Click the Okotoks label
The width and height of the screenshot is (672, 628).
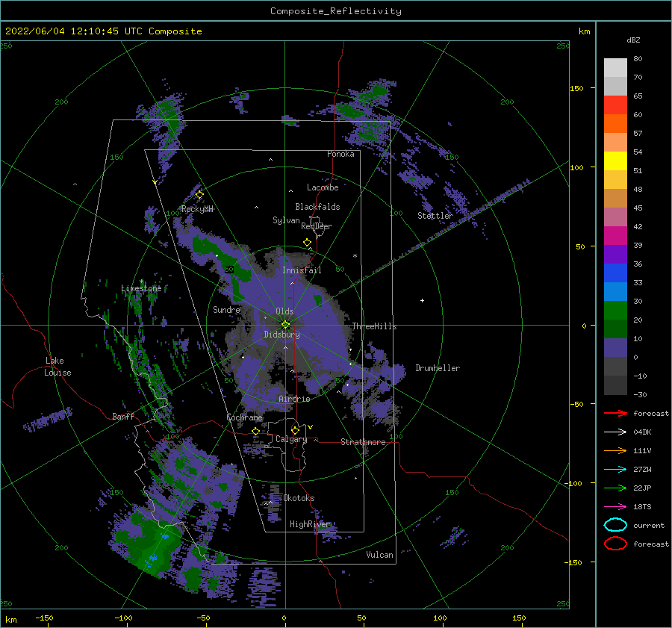[x=299, y=498]
